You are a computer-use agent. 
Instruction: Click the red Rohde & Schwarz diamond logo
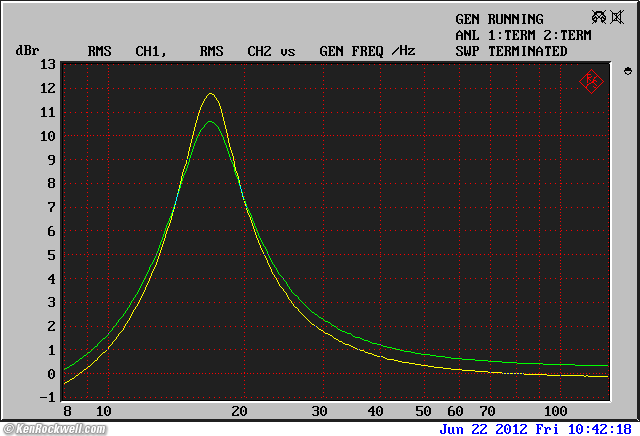tap(590, 81)
